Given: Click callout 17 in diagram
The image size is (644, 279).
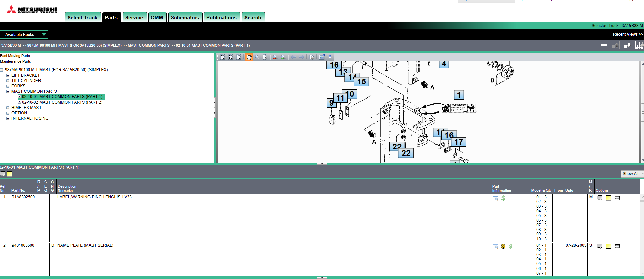Looking at the screenshot, I should coord(459,142).
